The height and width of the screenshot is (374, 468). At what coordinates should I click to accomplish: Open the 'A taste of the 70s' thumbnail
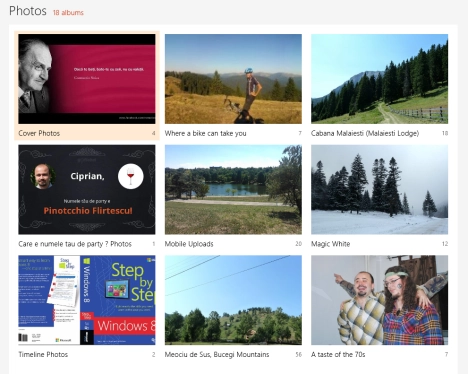380,300
